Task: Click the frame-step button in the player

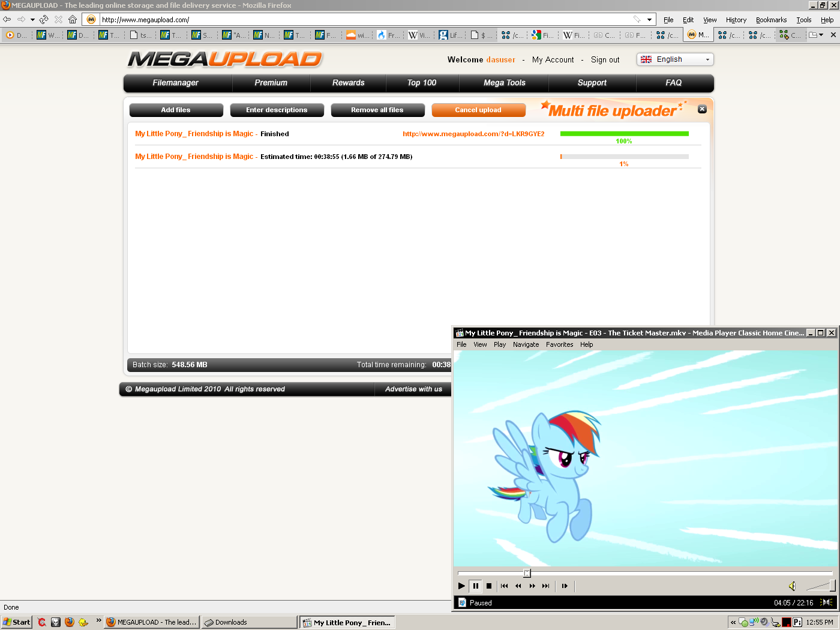Action: pyautogui.click(x=565, y=586)
